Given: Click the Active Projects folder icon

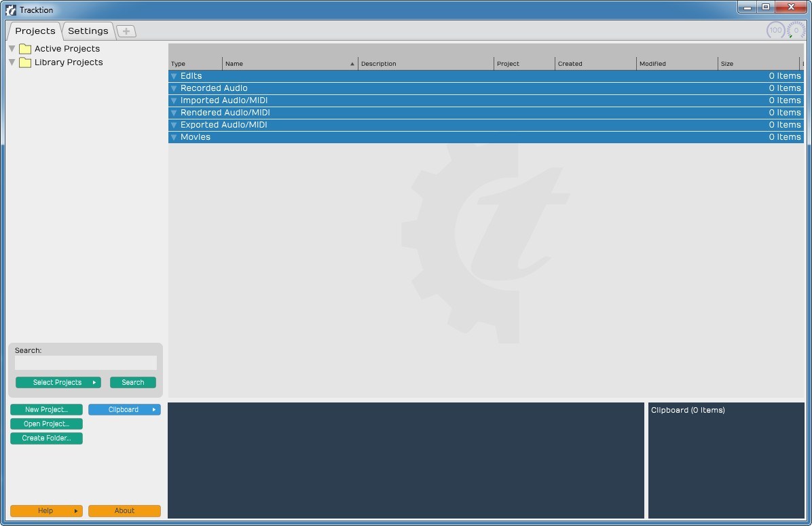Looking at the screenshot, I should (x=25, y=48).
